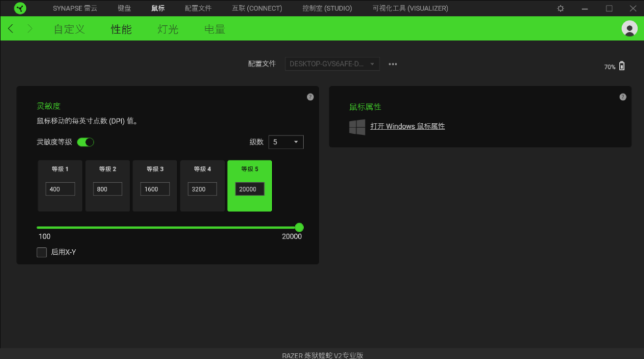
Task: Click the 3200 DPI input field
Action: [x=202, y=189]
